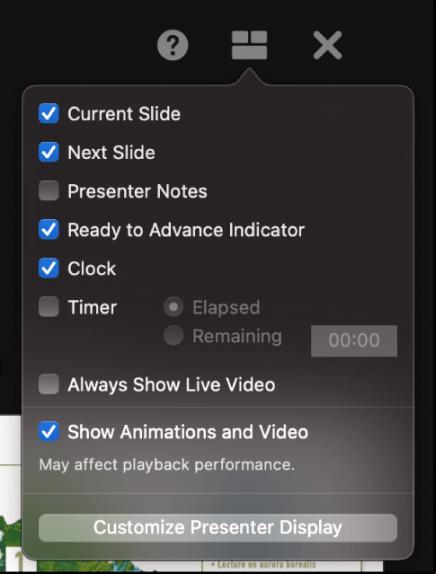
Task: Click the Customize Presenter Display button
Action: [x=218, y=528]
